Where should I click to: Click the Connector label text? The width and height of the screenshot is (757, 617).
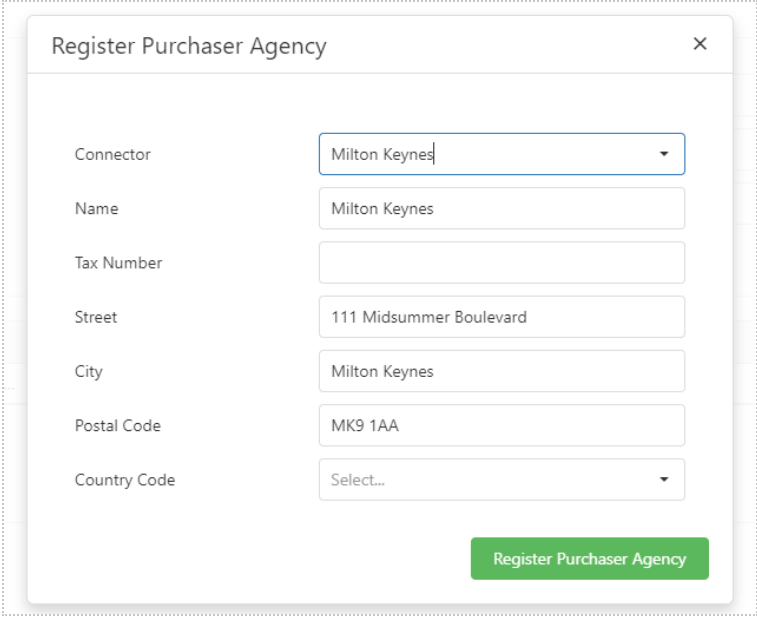112,154
